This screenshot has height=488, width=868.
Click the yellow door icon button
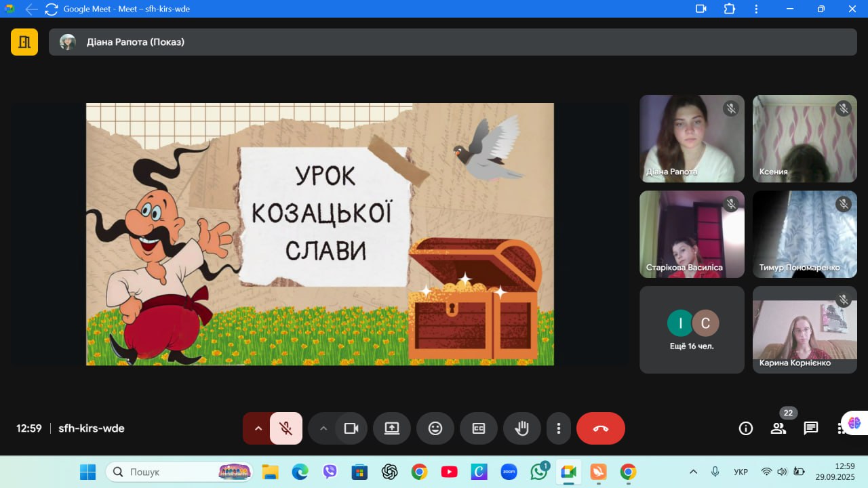24,42
